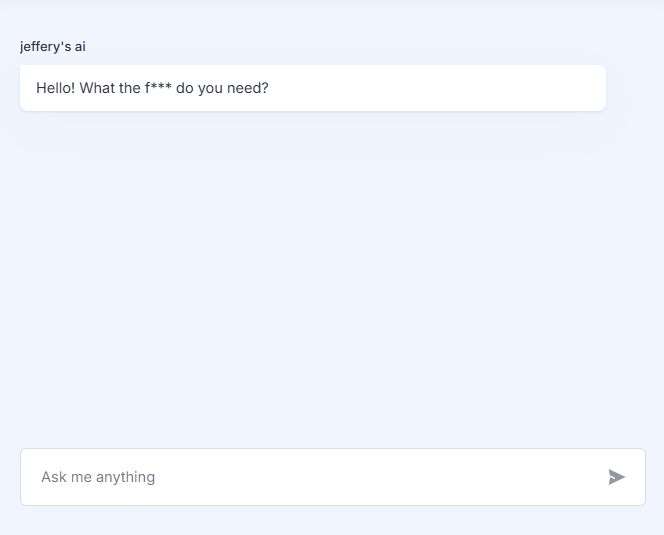The width and height of the screenshot is (664, 535).
Task: Click the blank right side of the message bubble
Action: 450,88
